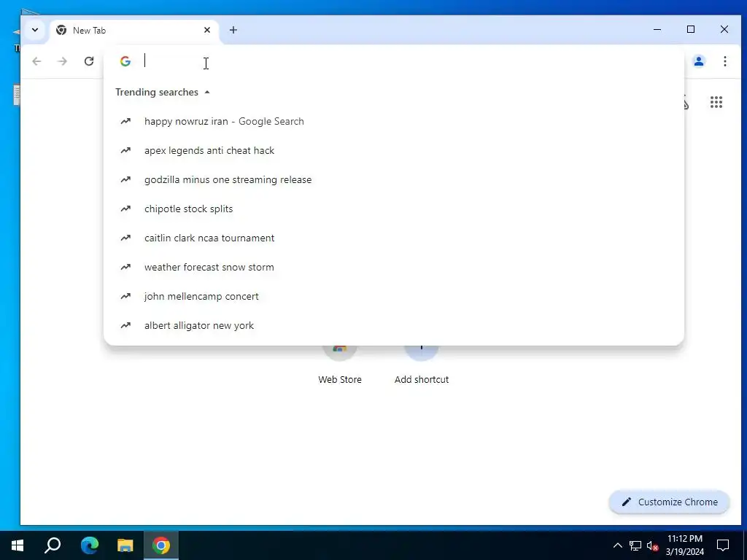This screenshot has width=747, height=560.
Task: Launch Microsoft Edge from taskbar
Action: click(89, 545)
